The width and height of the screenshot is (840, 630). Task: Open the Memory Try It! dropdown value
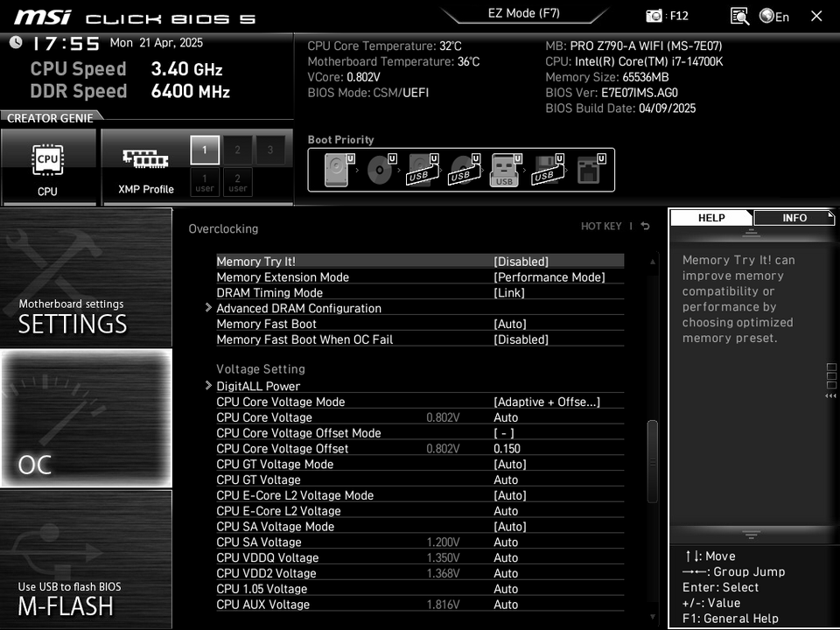coord(521,262)
